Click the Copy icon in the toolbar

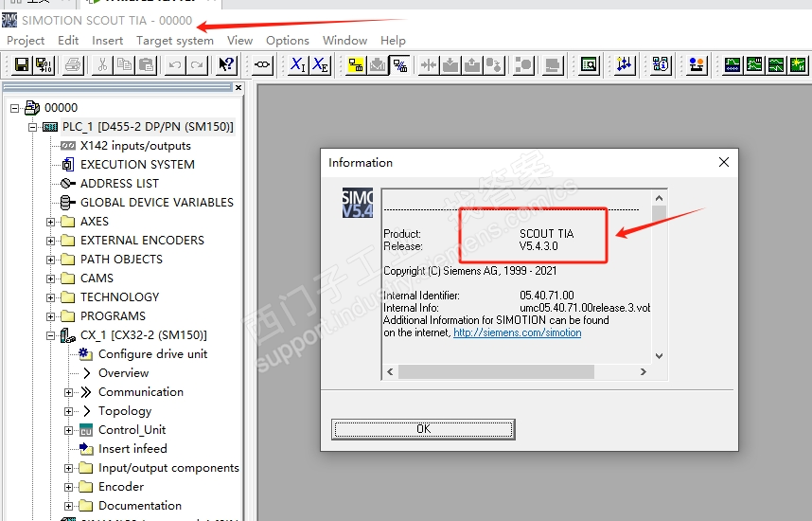click(124, 64)
